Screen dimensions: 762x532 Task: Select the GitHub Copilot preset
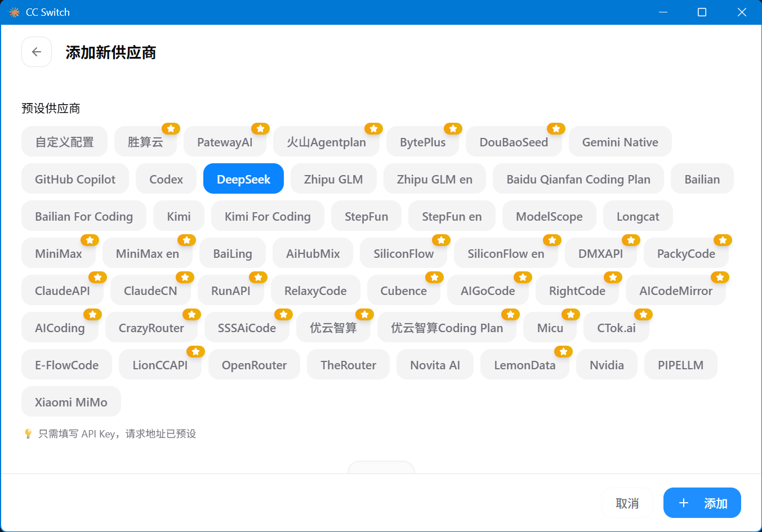tap(75, 178)
